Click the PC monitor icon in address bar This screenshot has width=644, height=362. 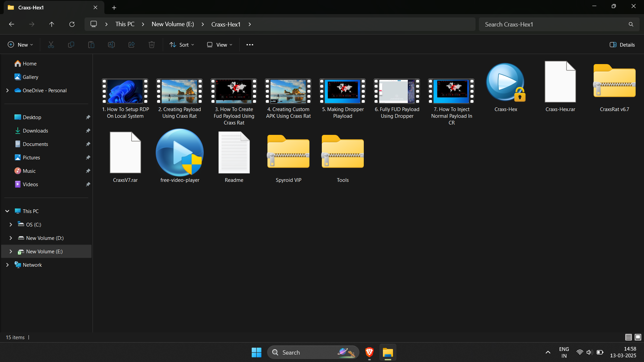94,24
